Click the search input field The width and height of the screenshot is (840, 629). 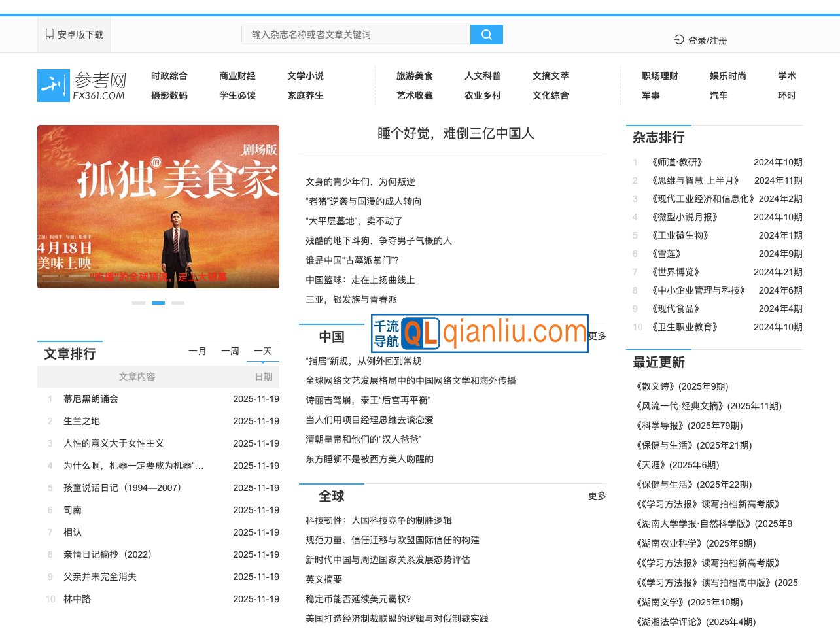357,34
